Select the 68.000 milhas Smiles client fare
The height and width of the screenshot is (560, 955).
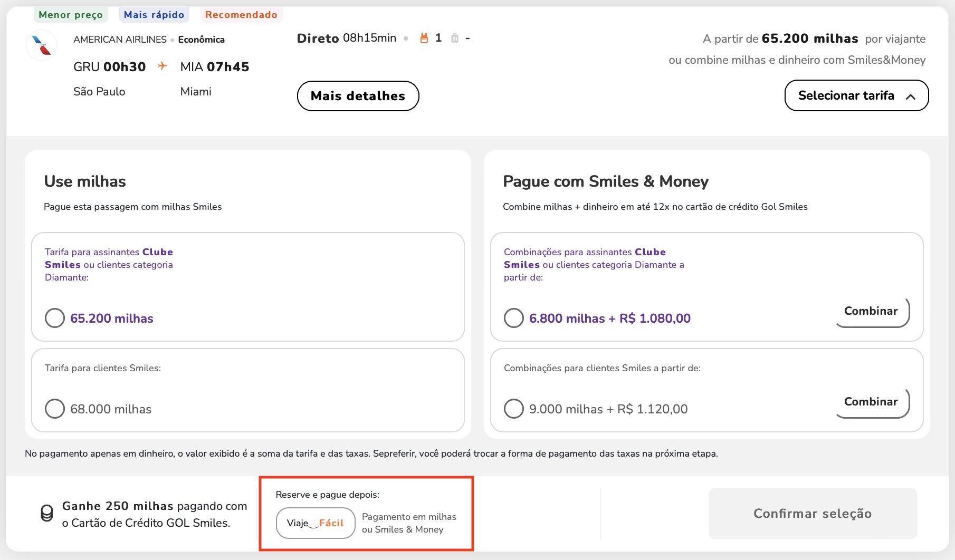[x=55, y=409]
